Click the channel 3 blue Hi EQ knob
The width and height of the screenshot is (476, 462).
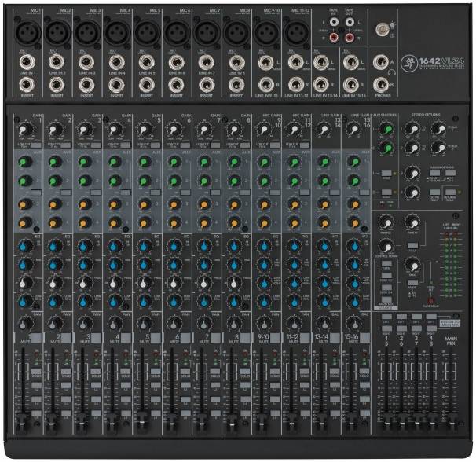[84, 246]
